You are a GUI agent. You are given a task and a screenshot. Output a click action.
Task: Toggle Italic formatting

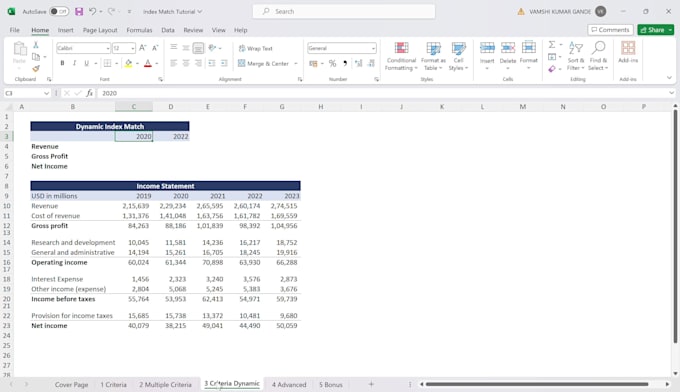tap(75, 63)
